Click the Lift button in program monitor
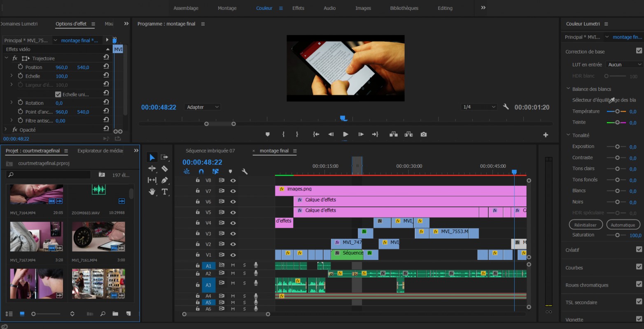The width and height of the screenshot is (644, 329). [394, 134]
